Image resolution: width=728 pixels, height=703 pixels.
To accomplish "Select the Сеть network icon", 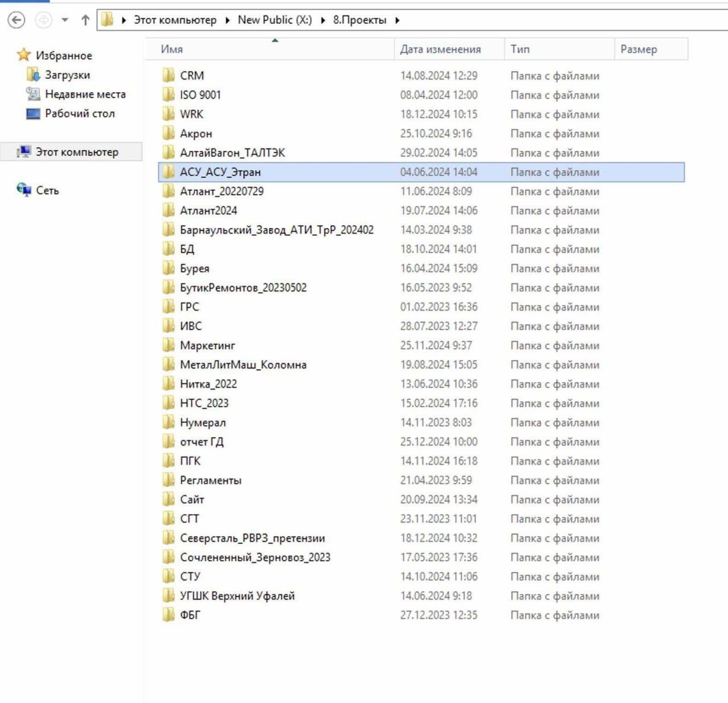I will pyautogui.click(x=24, y=190).
